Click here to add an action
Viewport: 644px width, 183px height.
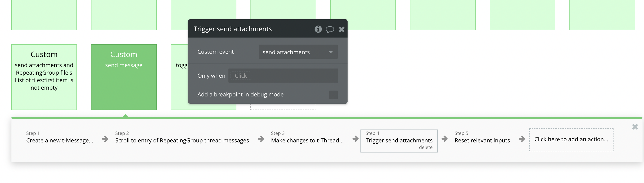[571, 140]
